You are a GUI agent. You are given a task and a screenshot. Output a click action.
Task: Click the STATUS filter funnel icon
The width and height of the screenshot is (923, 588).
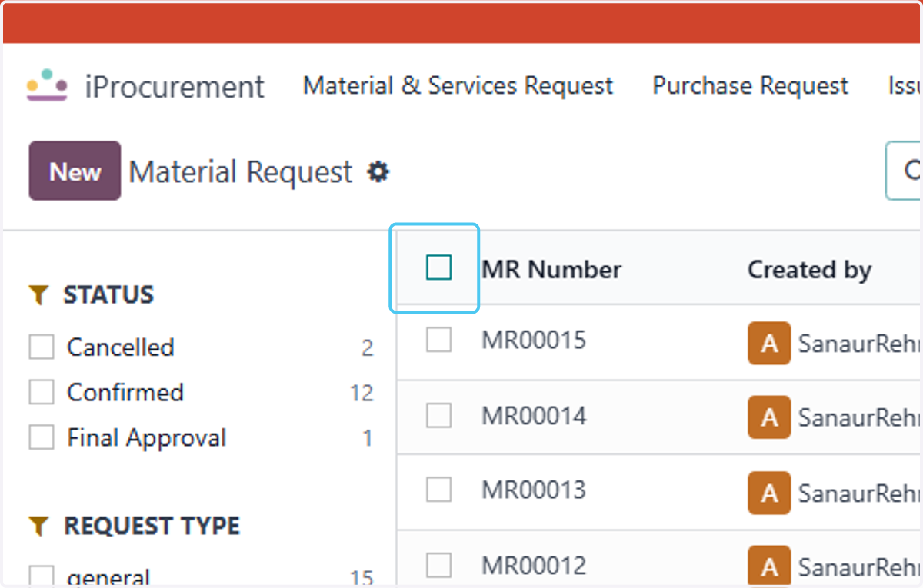(38, 295)
